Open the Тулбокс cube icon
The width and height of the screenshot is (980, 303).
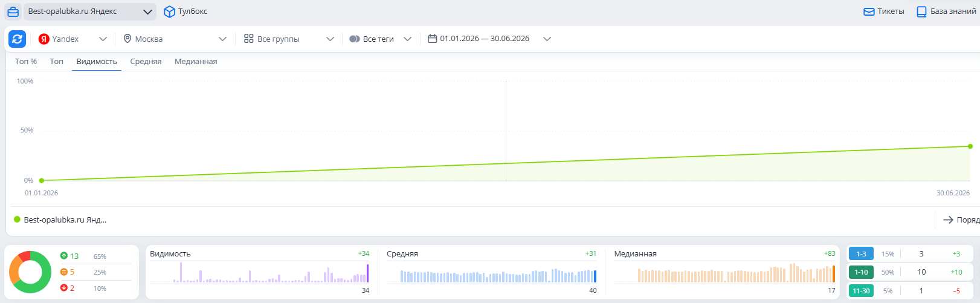click(170, 11)
